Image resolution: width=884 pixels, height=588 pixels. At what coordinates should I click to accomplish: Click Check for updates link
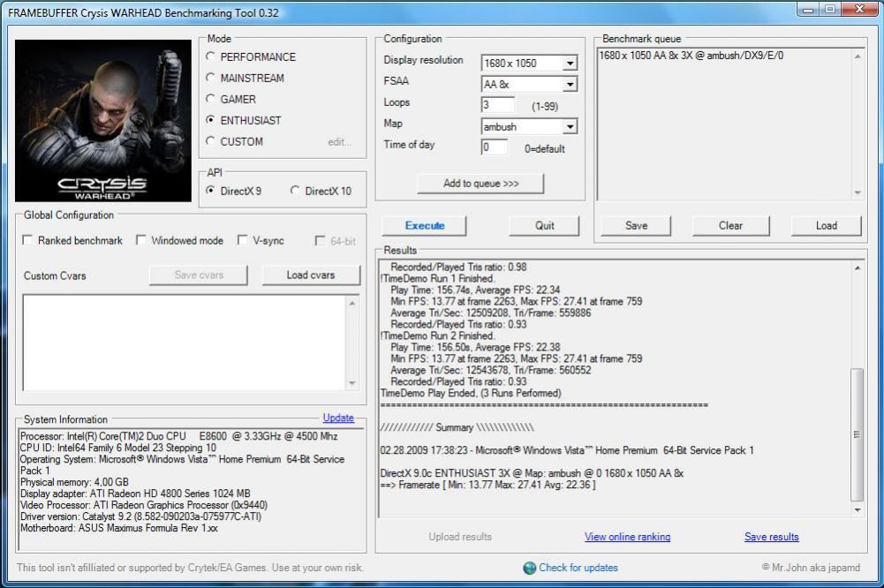click(x=578, y=568)
